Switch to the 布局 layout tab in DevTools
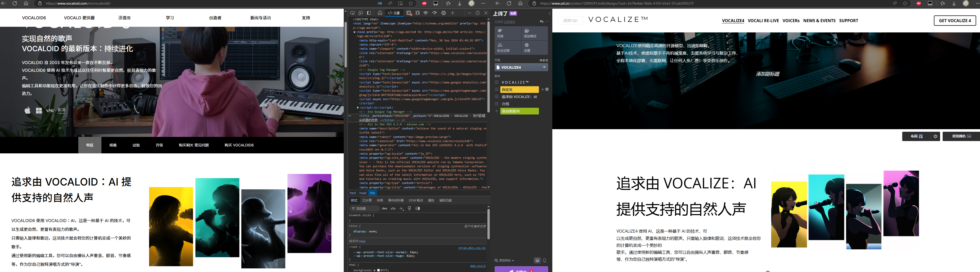This screenshot has width=980, height=272. (x=380, y=200)
